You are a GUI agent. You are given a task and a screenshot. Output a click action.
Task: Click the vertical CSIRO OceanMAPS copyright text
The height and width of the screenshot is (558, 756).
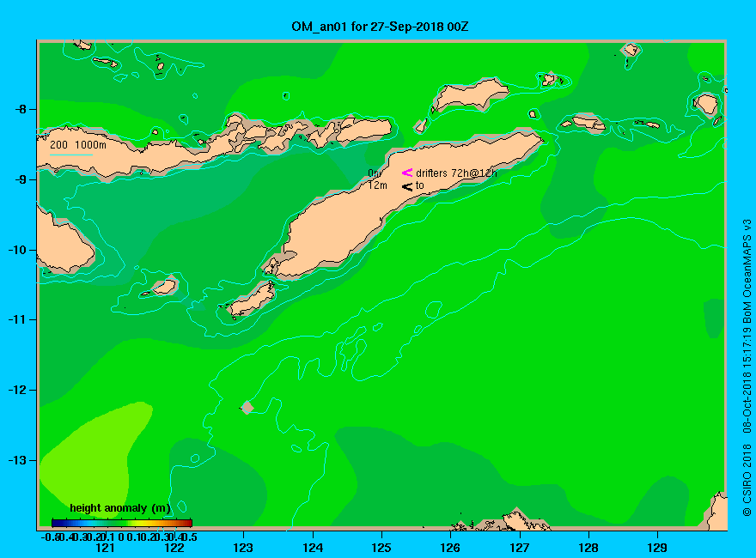(747, 367)
